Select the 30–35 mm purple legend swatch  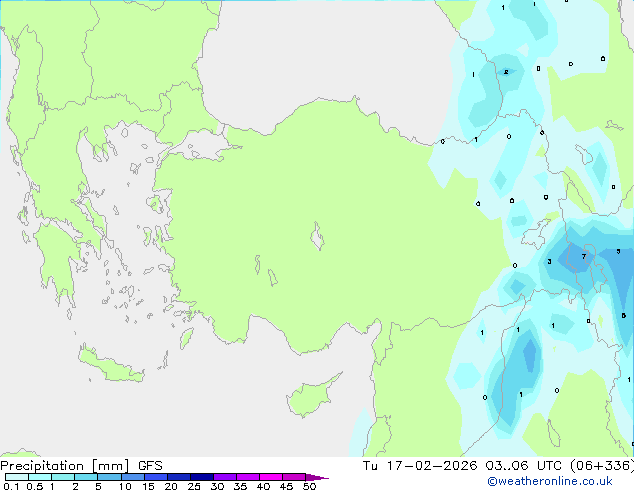click(225, 477)
